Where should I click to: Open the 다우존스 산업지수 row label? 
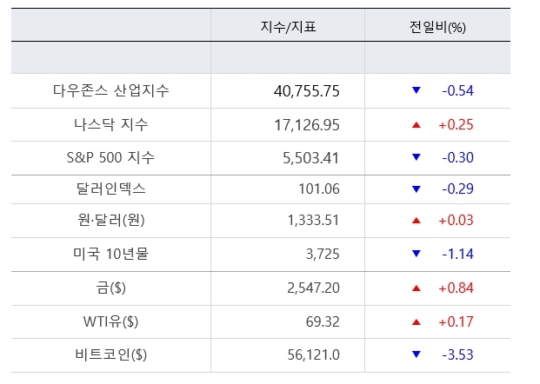point(111,91)
